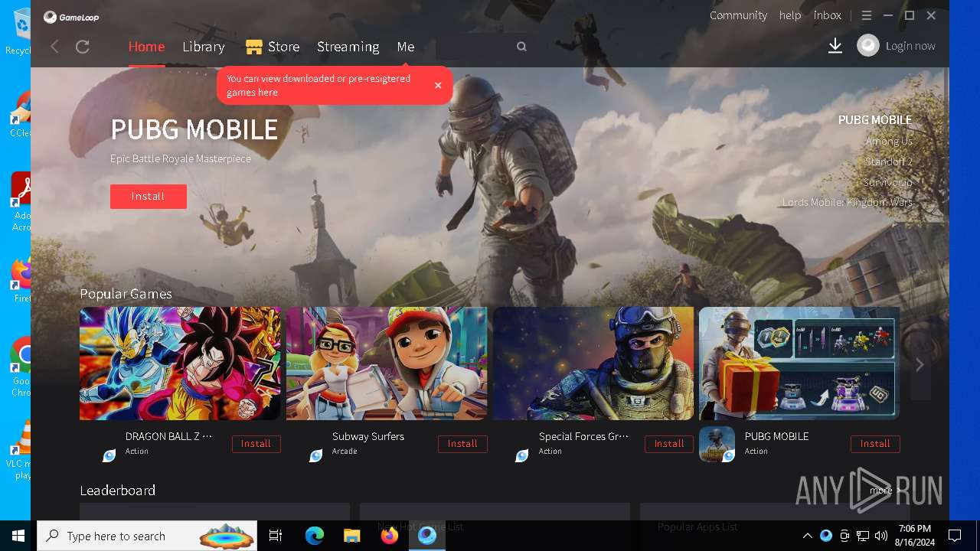Select PUBG MOBILE in banner list

click(875, 120)
